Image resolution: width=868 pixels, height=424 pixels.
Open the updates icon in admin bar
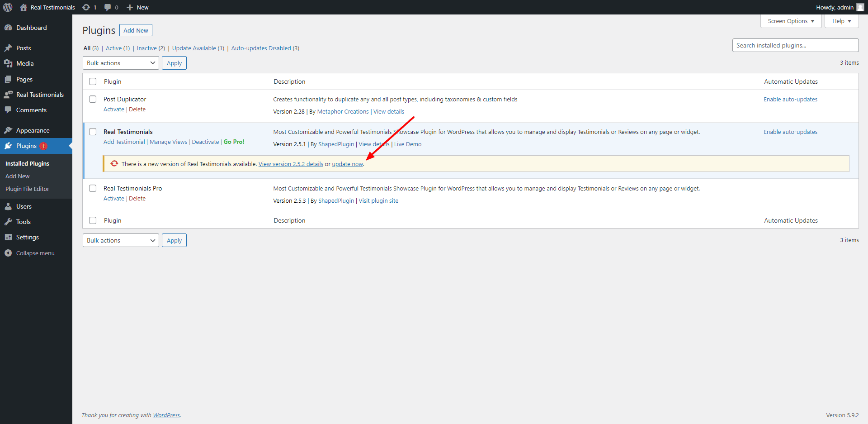click(86, 7)
